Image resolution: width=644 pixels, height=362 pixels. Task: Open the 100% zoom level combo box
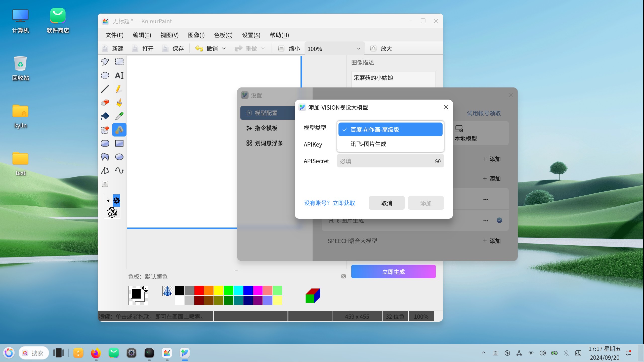click(334, 49)
